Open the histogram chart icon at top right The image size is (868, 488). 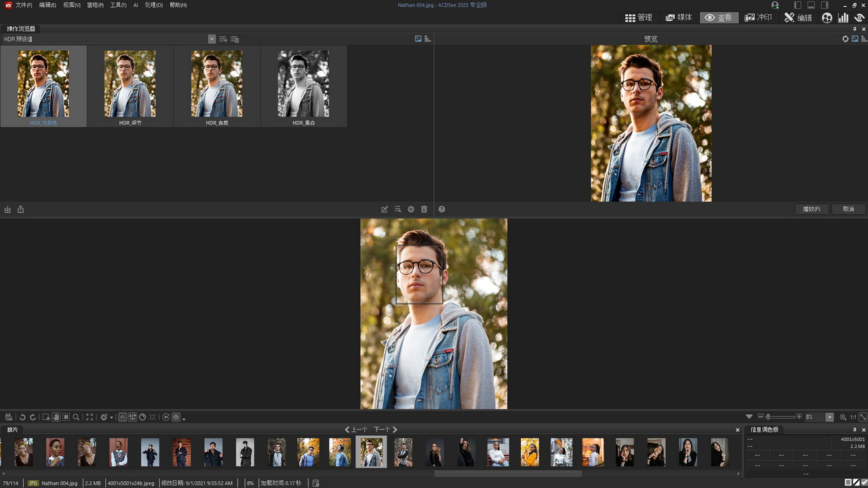[844, 18]
